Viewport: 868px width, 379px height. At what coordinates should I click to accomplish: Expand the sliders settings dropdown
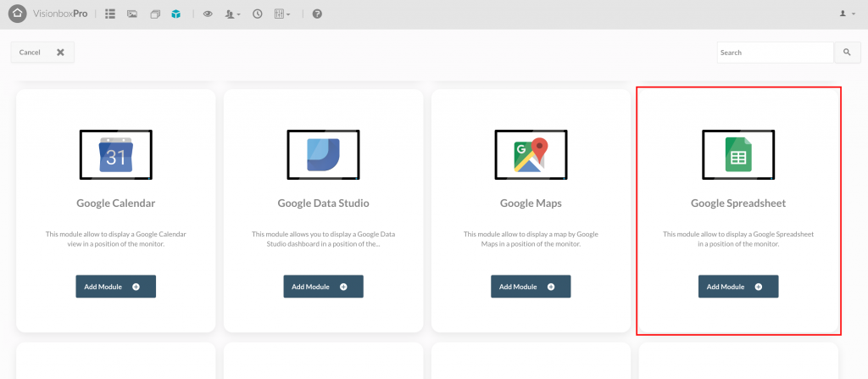(x=282, y=14)
